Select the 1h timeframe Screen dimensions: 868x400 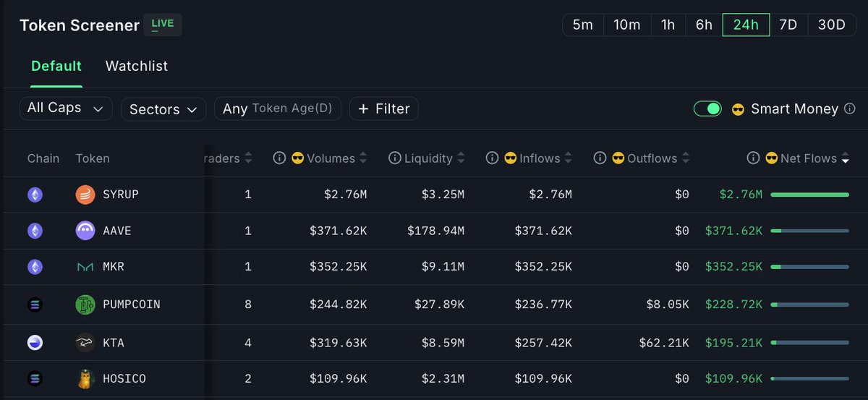click(668, 25)
